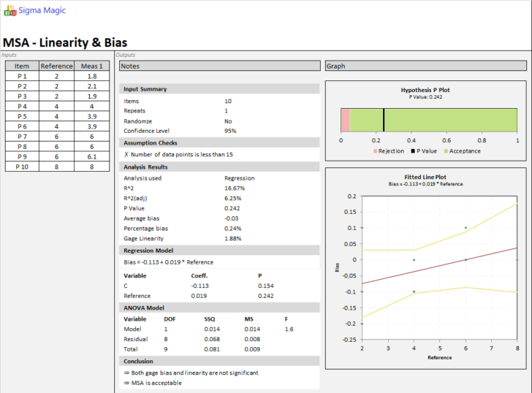Select measurement cell 1.9 for P 3
Image resolution: width=532 pixels, height=393 pixels.
pos(91,96)
